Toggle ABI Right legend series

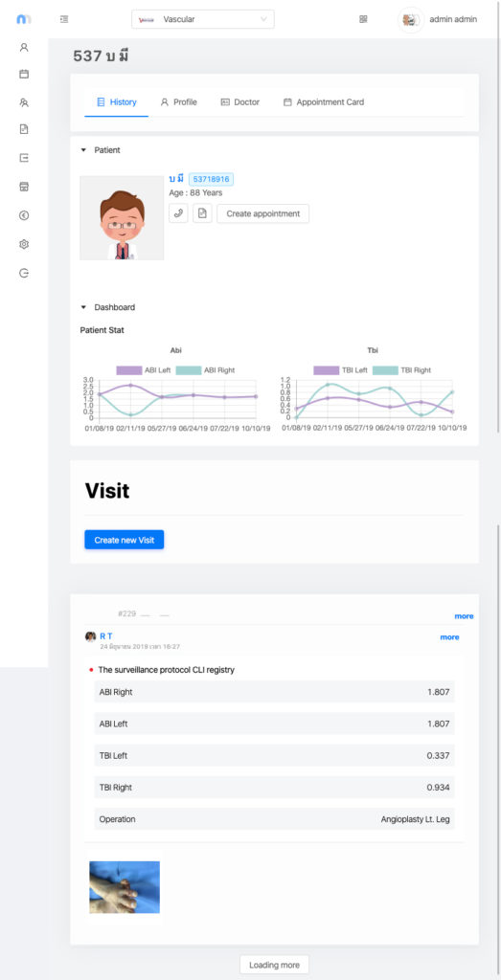coord(205,370)
